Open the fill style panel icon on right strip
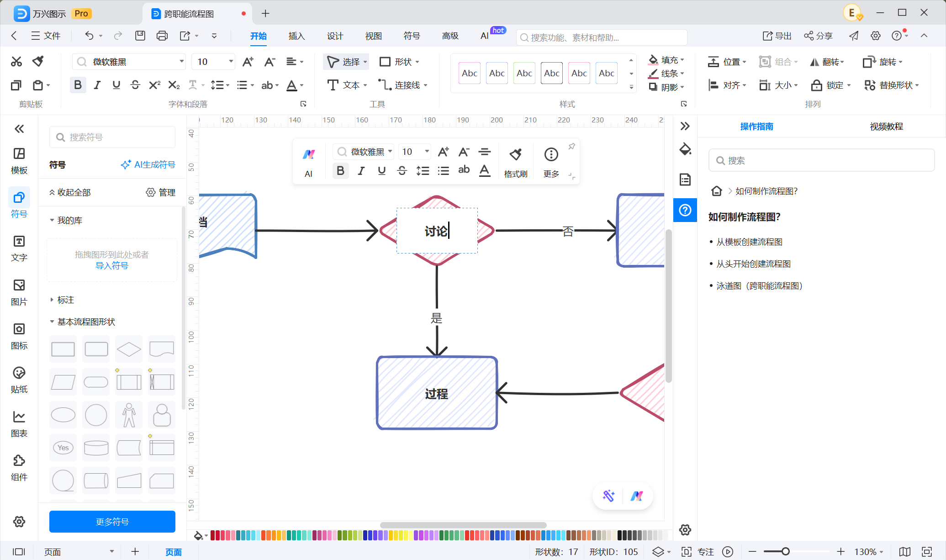The image size is (946, 560). (x=685, y=149)
